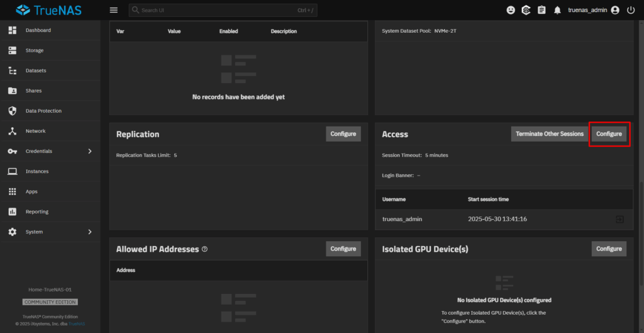Open the Dashboard page
The height and width of the screenshot is (333, 644).
38,30
